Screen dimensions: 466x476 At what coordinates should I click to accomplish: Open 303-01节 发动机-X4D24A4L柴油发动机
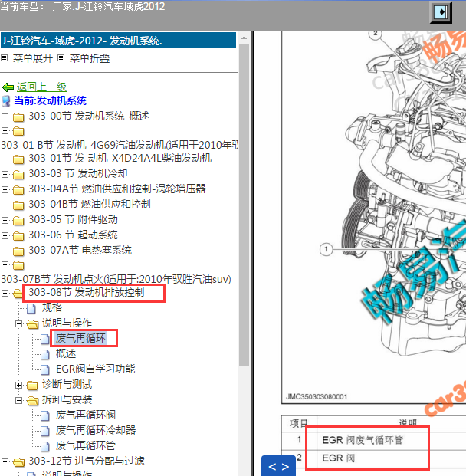coord(120,158)
